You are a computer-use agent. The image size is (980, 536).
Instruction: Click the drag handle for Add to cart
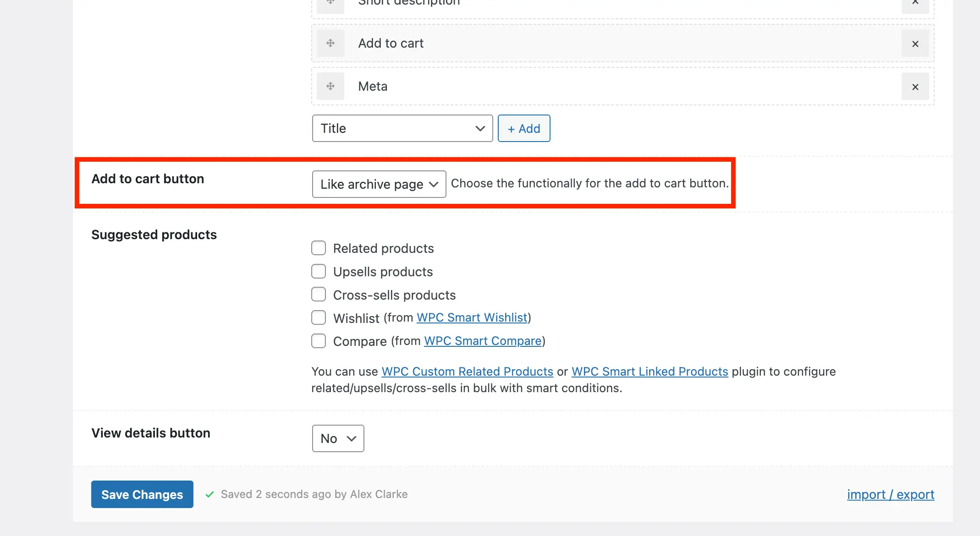click(330, 44)
